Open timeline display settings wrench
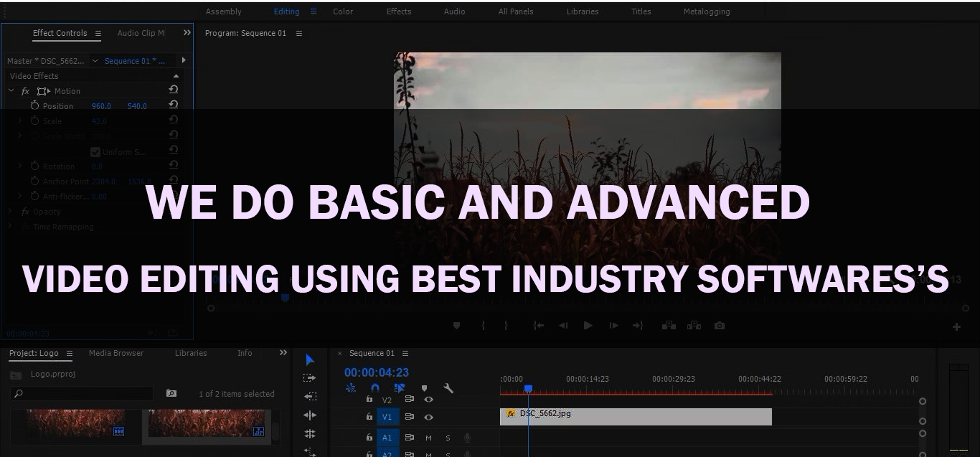980x457 pixels. 448,388
